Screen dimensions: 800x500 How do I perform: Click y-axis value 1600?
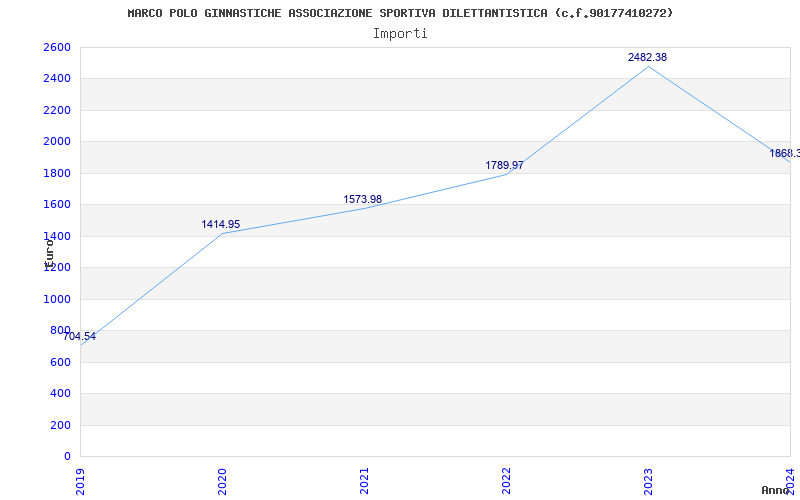pos(57,205)
